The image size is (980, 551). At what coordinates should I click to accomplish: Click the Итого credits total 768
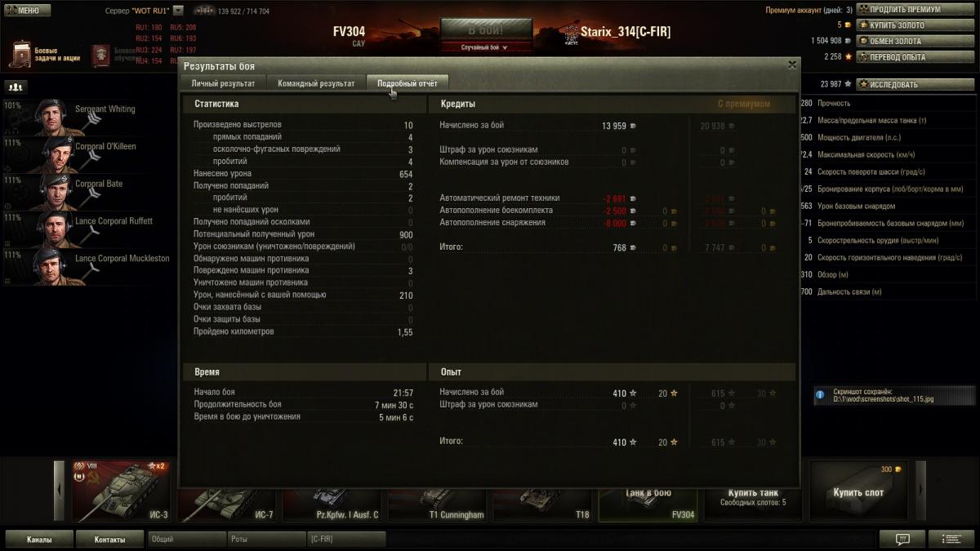pyautogui.click(x=619, y=247)
